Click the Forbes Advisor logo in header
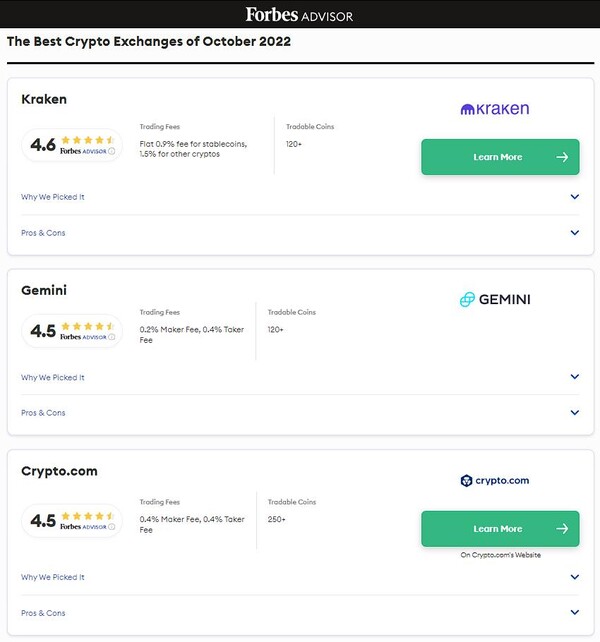 [299, 15]
